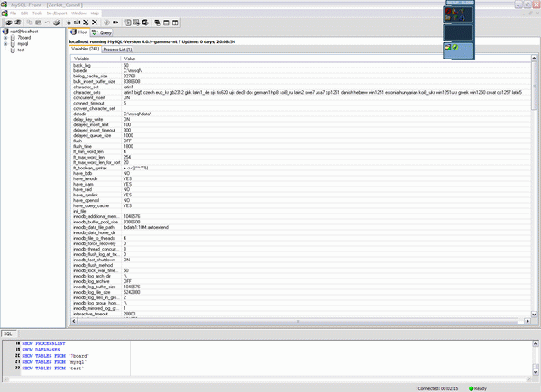541x392 pixels.
Task: Expand the mysql database node
Action: 5,44
